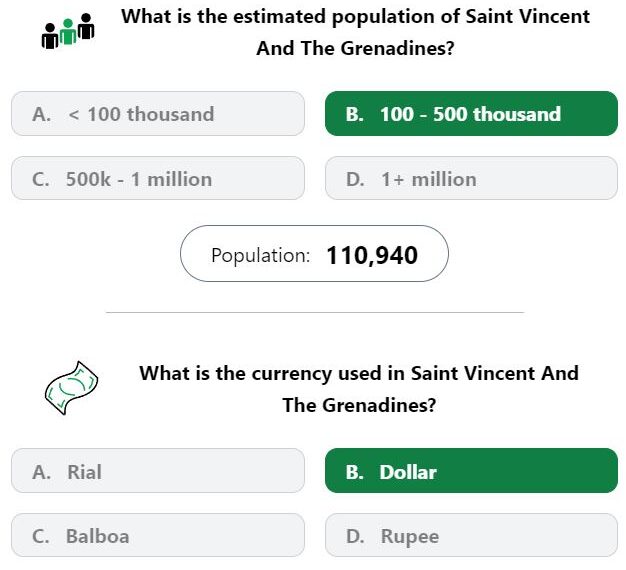Click the green banknote currency icon
Viewport: 626px width, 570px height.
pyautogui.click(x=71, y=388)
